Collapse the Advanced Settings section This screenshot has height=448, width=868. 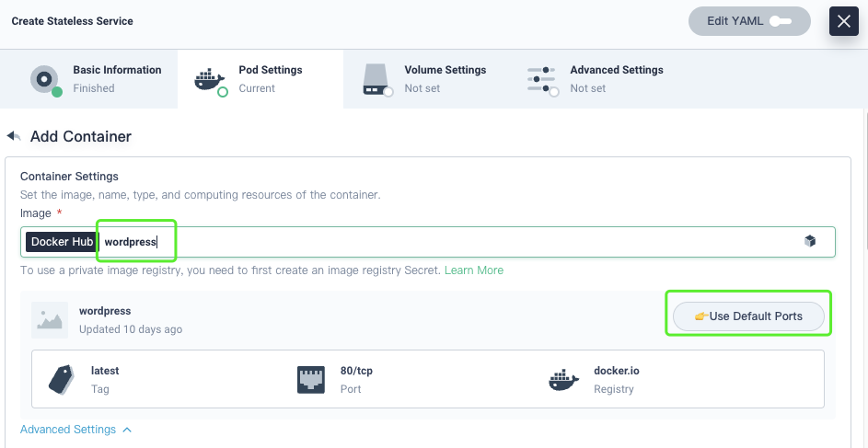pyautogui.click(x=76, y=430)
